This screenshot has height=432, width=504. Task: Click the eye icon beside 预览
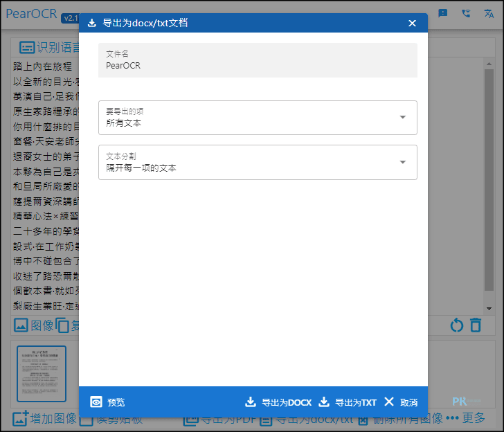click(x=96, y=402)
